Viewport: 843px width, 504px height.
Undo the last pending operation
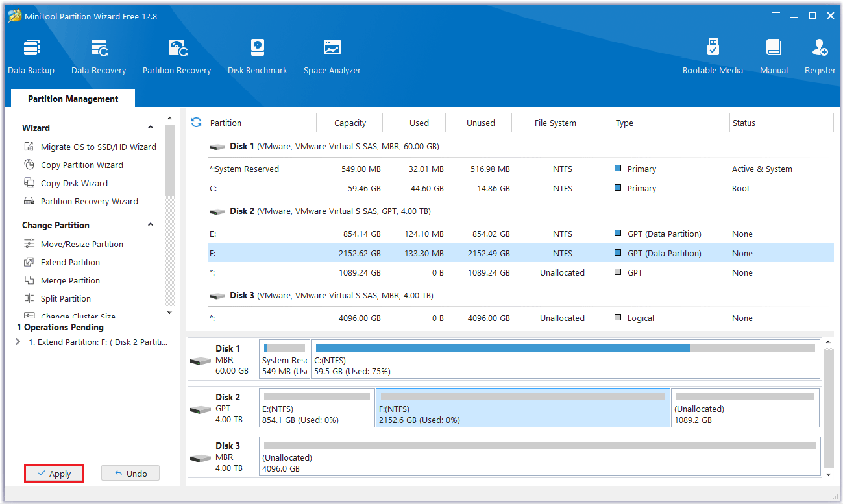coord(130,474)
